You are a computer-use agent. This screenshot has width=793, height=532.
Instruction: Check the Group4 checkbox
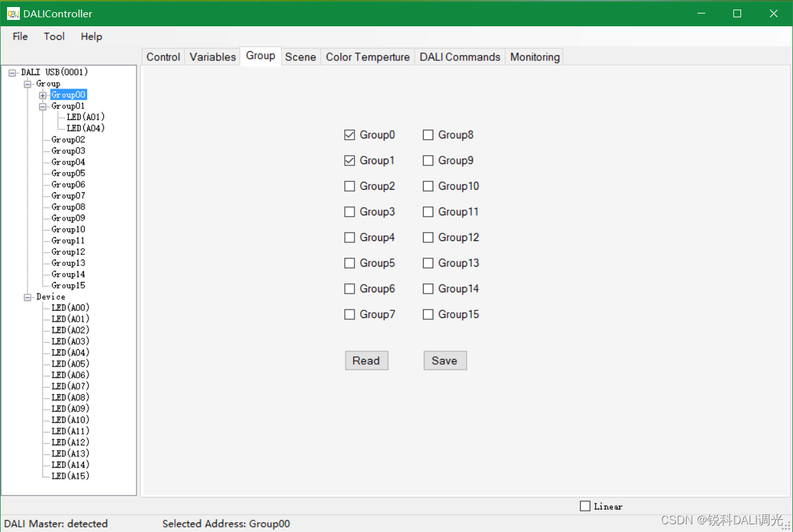pos(349,238)
